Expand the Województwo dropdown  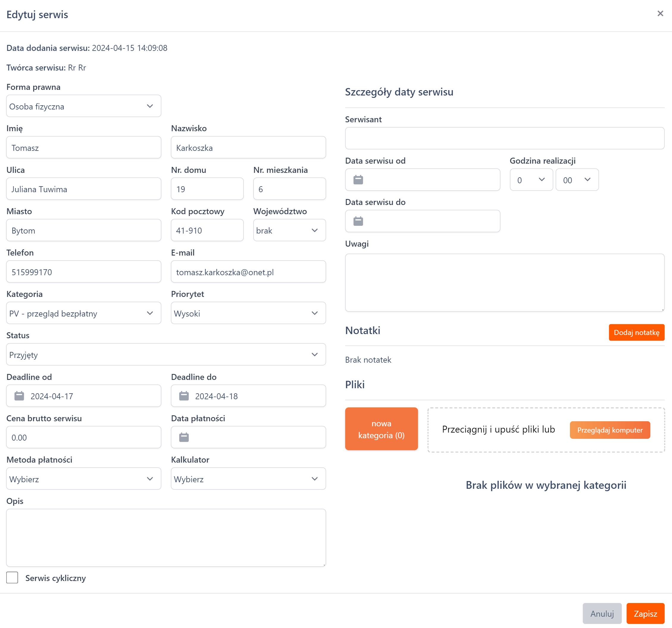tap(289, 230)
